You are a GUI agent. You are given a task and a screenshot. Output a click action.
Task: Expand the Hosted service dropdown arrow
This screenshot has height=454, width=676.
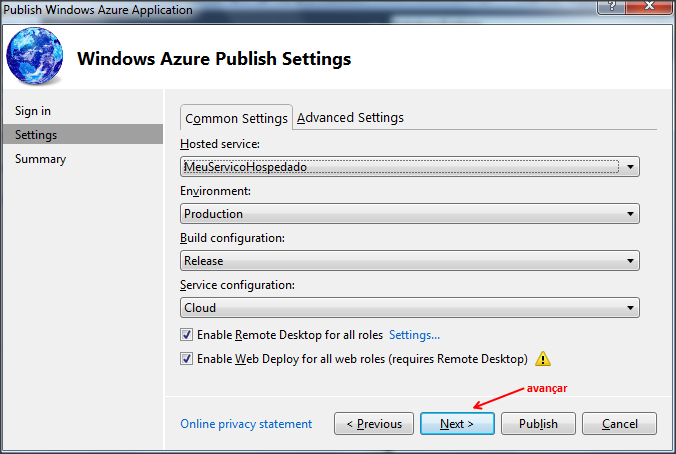(630, 167)
